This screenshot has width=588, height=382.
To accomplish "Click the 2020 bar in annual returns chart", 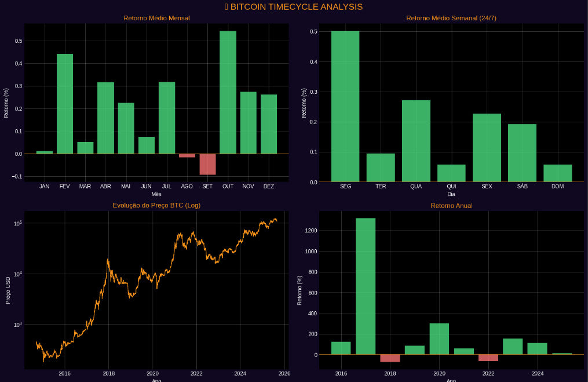I will pyautogui.click(x=439, y=339).
